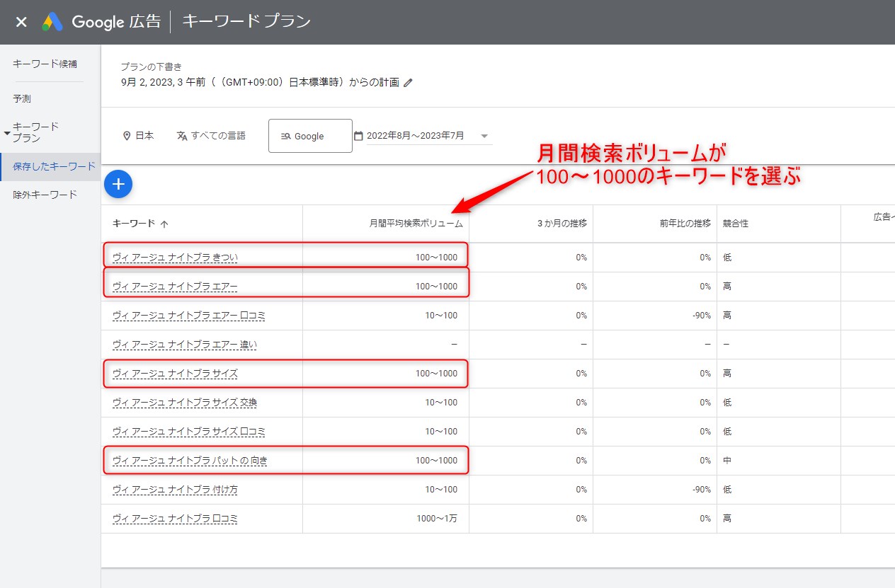Click the 前年比の推移 column header
This screenshot has width=895, height=588.
pos(685,224)
